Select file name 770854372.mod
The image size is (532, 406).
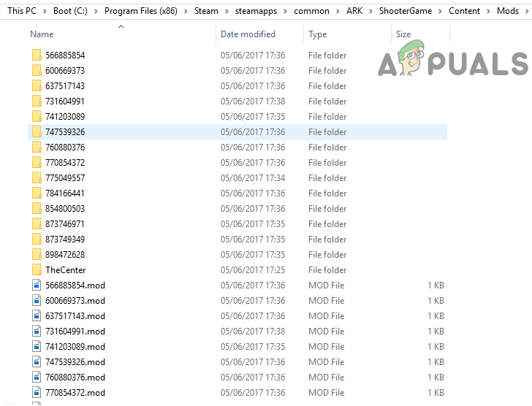[x=75, y=393]
